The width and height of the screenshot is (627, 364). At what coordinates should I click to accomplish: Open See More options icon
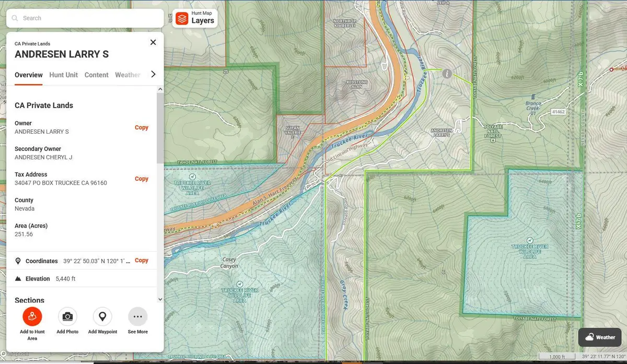tap(138, 316)
